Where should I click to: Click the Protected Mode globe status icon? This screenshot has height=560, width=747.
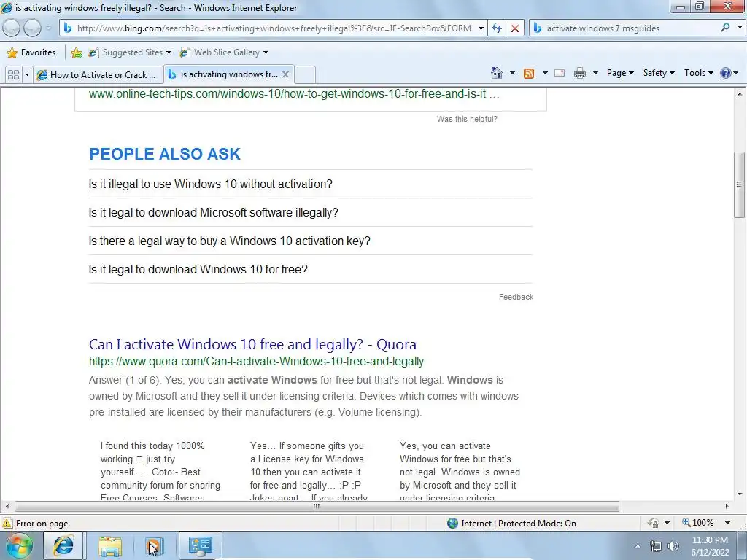452,523
